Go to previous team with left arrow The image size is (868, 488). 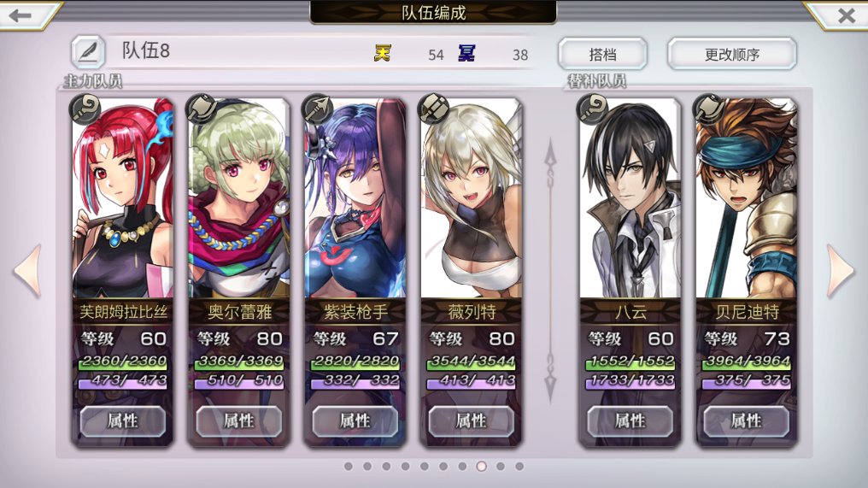(27, 271)
